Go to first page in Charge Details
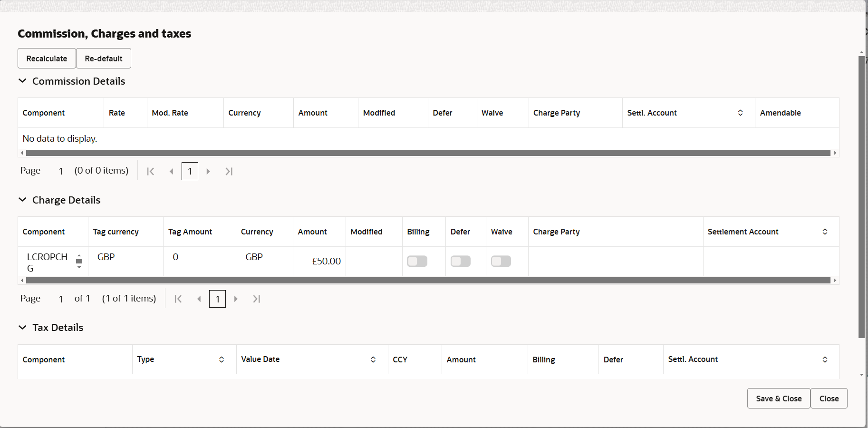868x428 pixels. pyautogui.click(x=178, y=299)
